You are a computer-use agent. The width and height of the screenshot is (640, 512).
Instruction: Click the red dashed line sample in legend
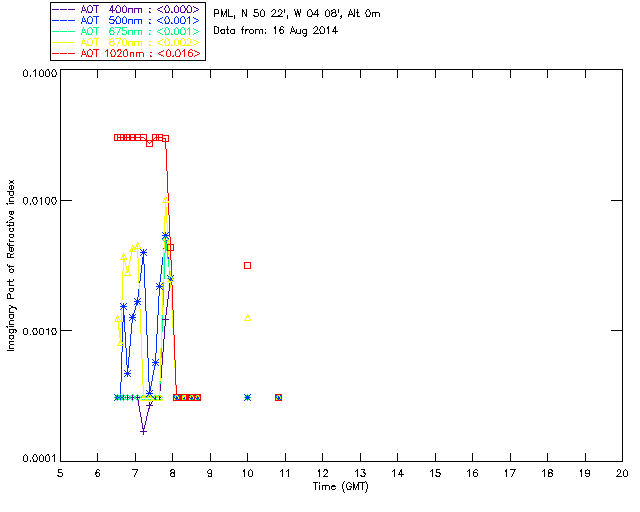(64, 54)
